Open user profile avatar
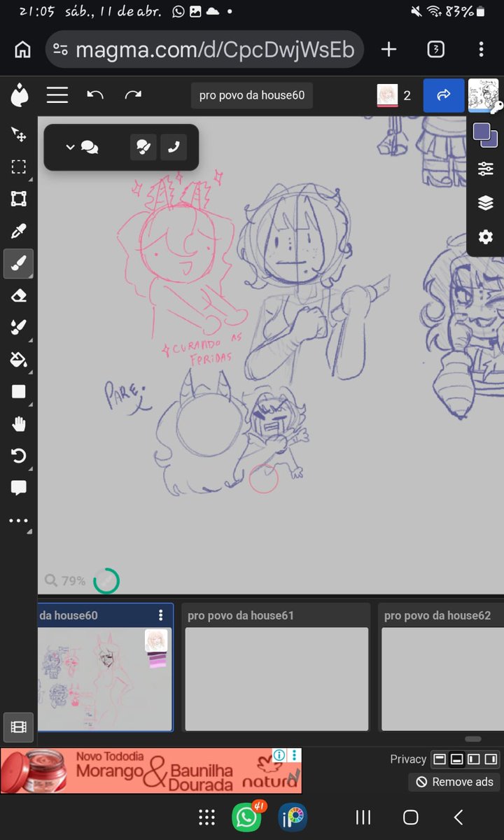 [x=484, y=95]
